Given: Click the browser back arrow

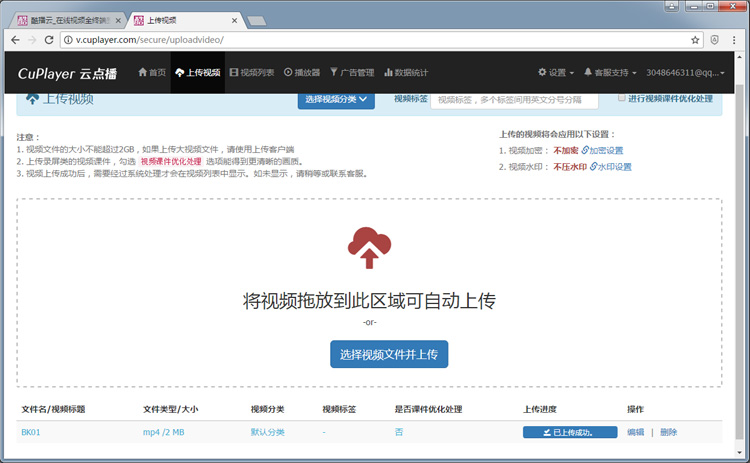Looking at the screenshot, I should [13, 40].
